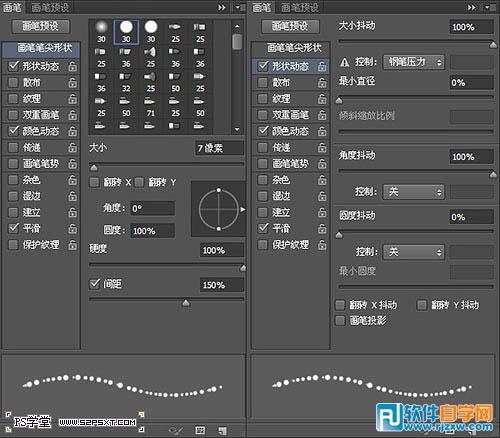Screen dimensions: 500x438
Task: Enable the 翻转 Y抖动 checkbox
Action: point(422,305)
